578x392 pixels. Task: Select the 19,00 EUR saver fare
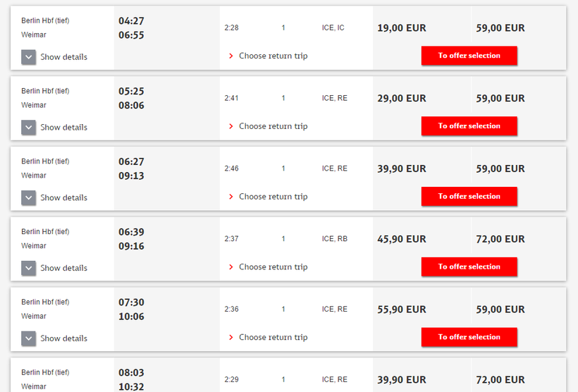(x=402, y=28)
